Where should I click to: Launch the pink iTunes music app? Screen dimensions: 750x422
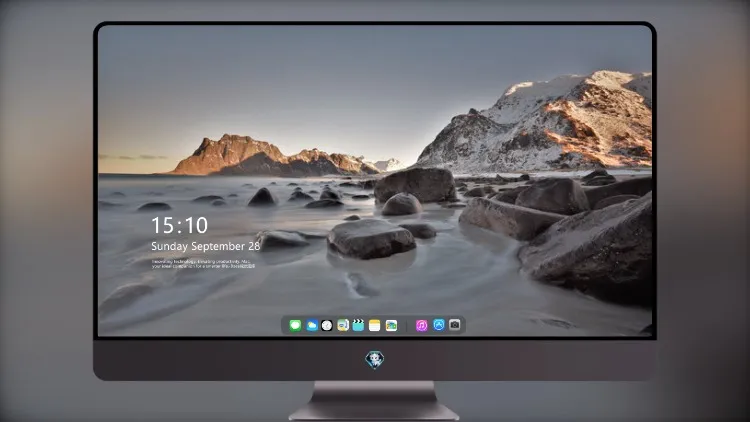[421, 325]
